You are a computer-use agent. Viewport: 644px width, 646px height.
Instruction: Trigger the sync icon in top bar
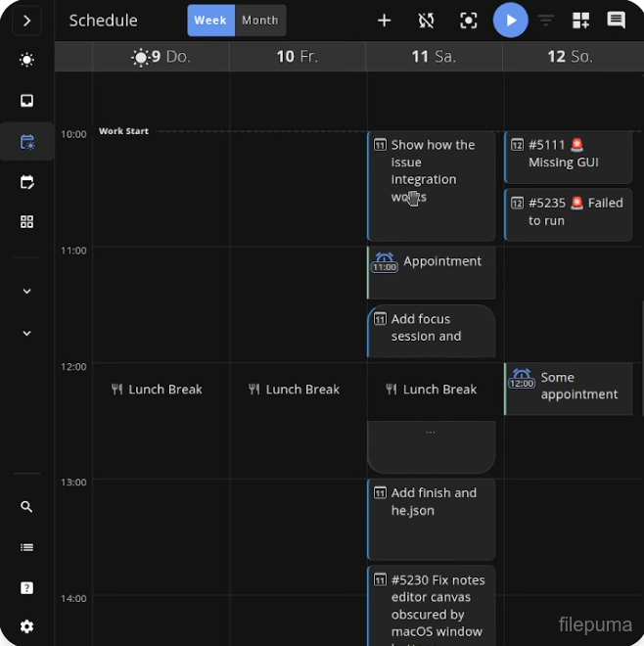point(426,21)
